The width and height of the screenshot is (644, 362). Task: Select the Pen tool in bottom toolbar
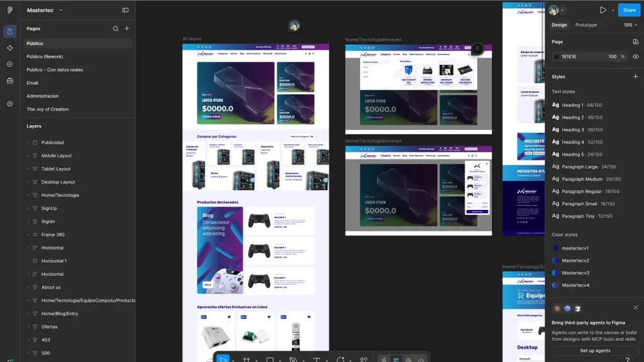pos(293,359)
